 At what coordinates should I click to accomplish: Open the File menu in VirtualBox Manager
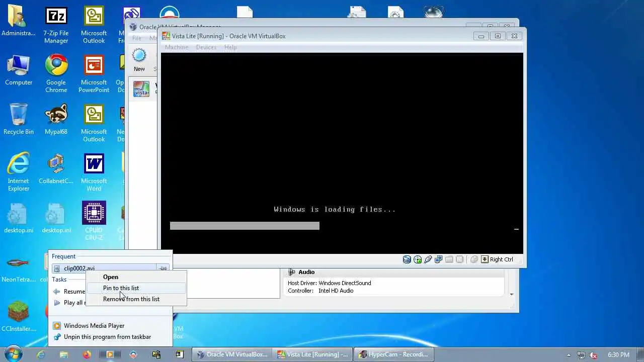(x=136, y=38)
